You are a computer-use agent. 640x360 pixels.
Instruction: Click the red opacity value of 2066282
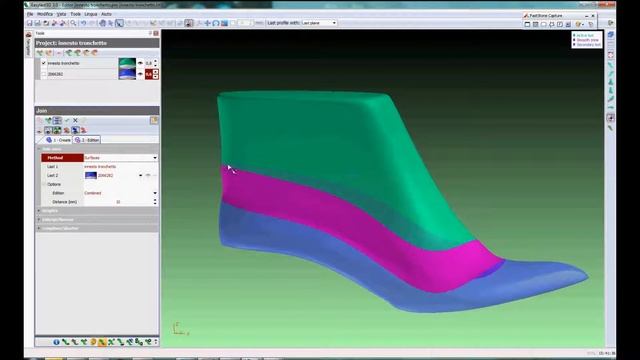pos(149,74)
